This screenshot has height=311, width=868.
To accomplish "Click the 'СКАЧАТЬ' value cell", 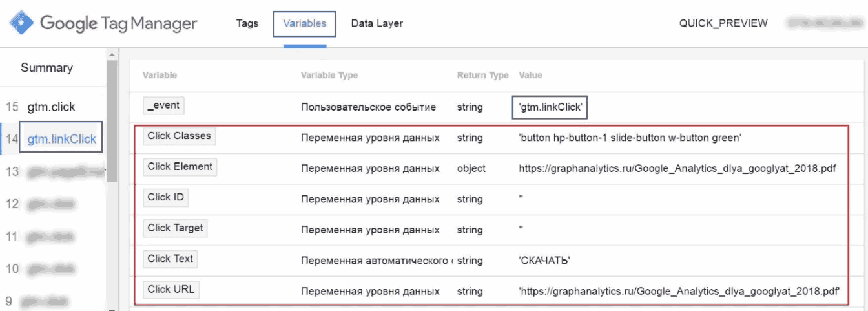I will pyautogui.click(x=544, y=261).
